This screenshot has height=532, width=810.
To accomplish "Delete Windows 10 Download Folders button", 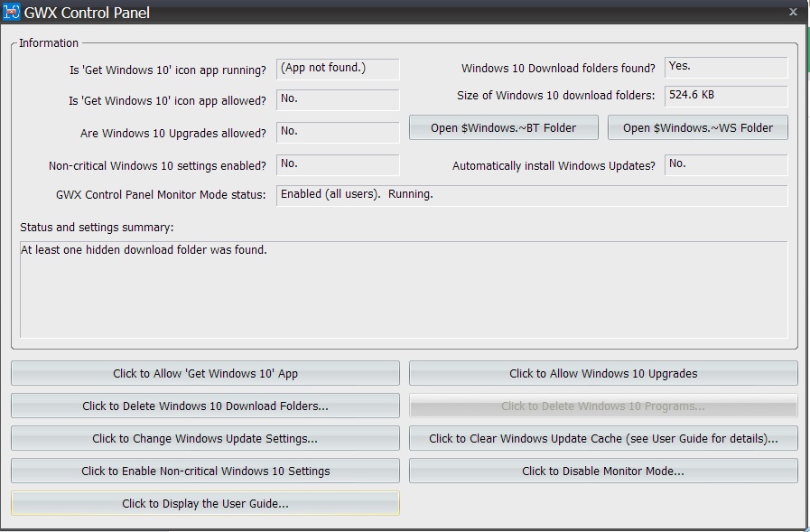I will click(x=205, y=406).
